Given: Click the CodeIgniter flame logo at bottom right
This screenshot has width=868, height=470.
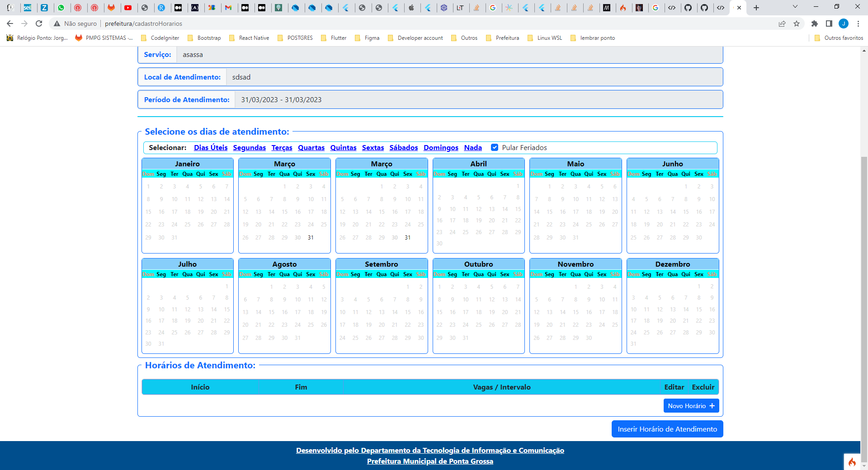Looking at the screenshot, I should tap(853, 461).
